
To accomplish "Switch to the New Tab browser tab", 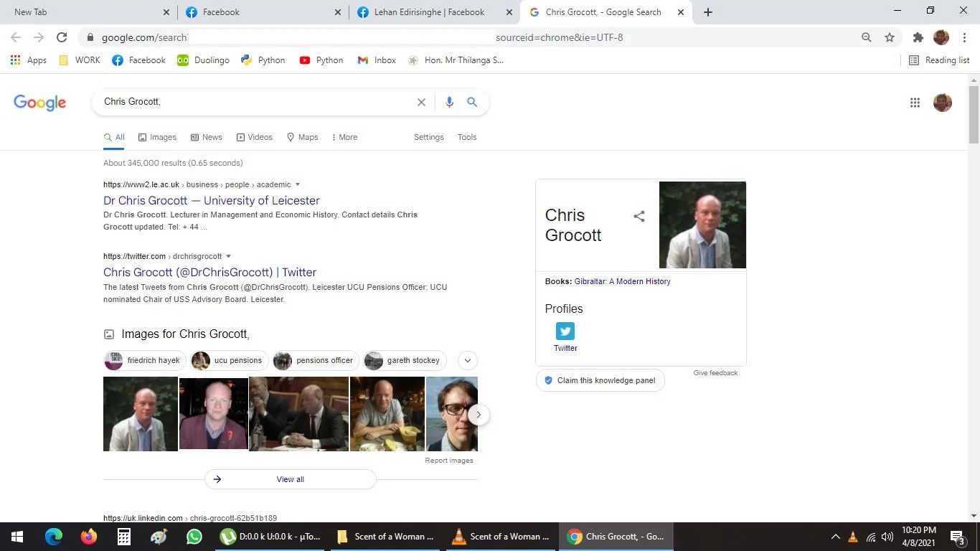I will 89,12.
